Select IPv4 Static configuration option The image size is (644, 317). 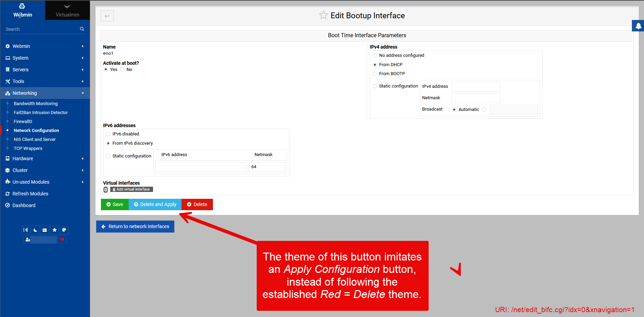[375, 86]
